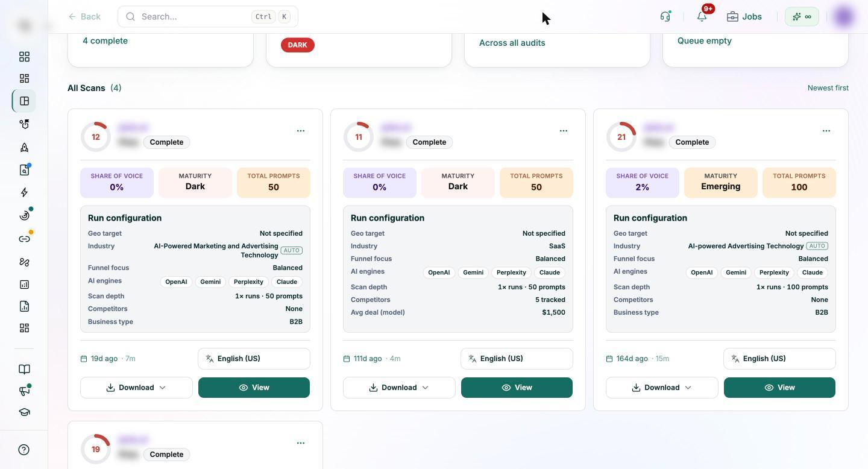View the scan from 164d ago
The width and height of the screenshot is (868, 469).
779,388
